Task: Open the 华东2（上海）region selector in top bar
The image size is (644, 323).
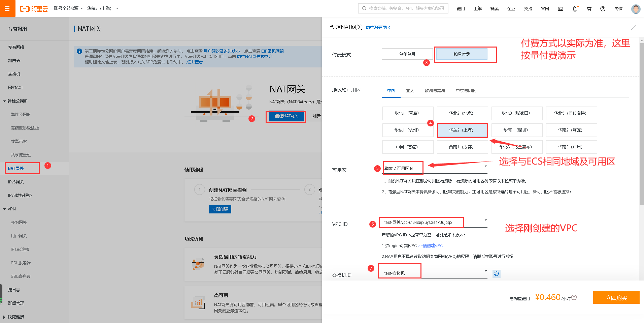Action: [x=103, y=8]
